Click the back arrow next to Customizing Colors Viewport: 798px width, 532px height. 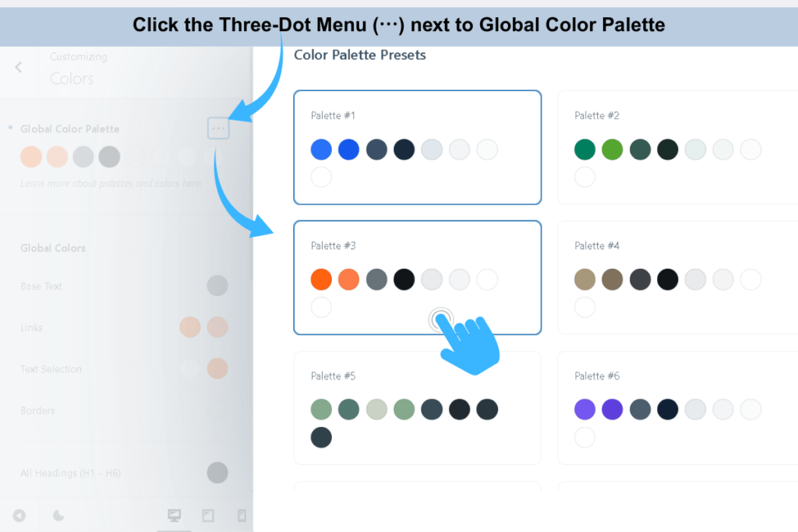click(18, 69)
